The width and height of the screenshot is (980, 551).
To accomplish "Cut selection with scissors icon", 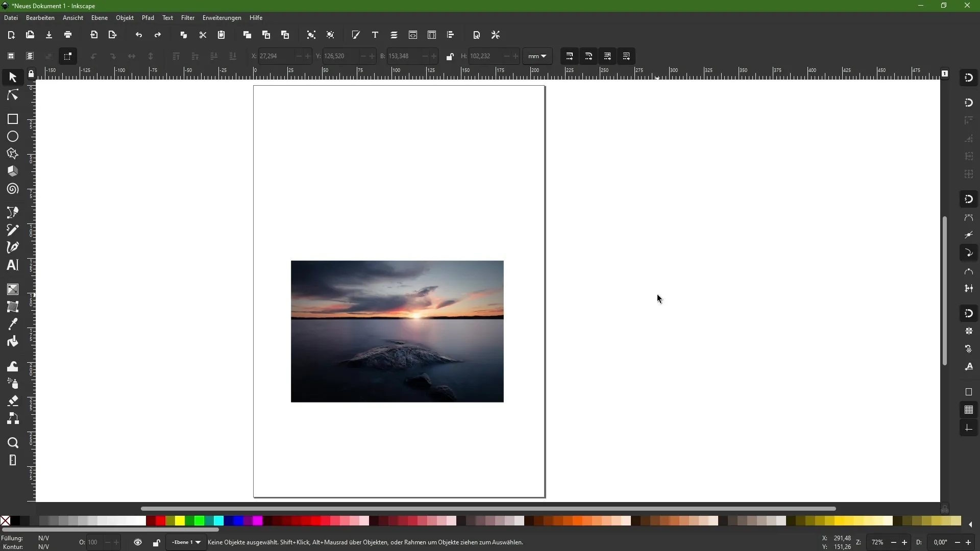I will 203,35.
